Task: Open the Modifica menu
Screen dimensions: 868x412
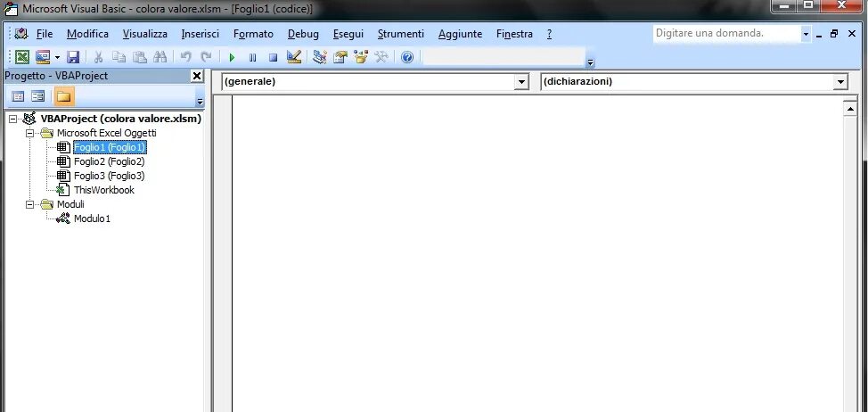Action: [x=87, y=34]
